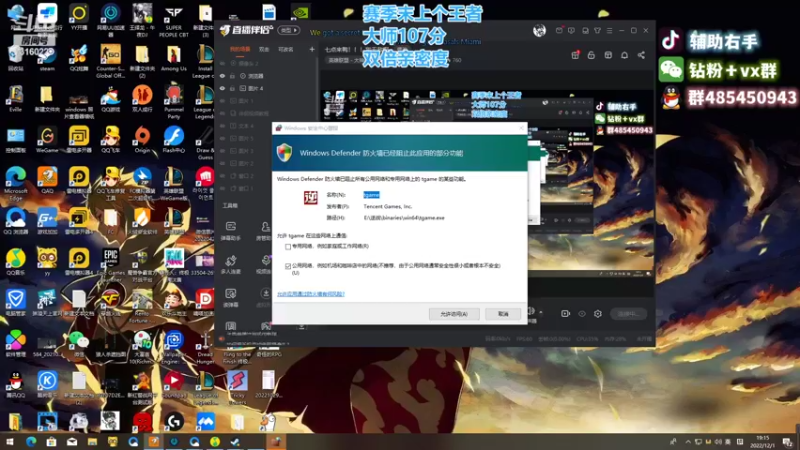Image resolution: width=800 pixels, height=450 pixels.
Task: Click the share icon in streaming app toolbar
Action: (x=641, y=55)
